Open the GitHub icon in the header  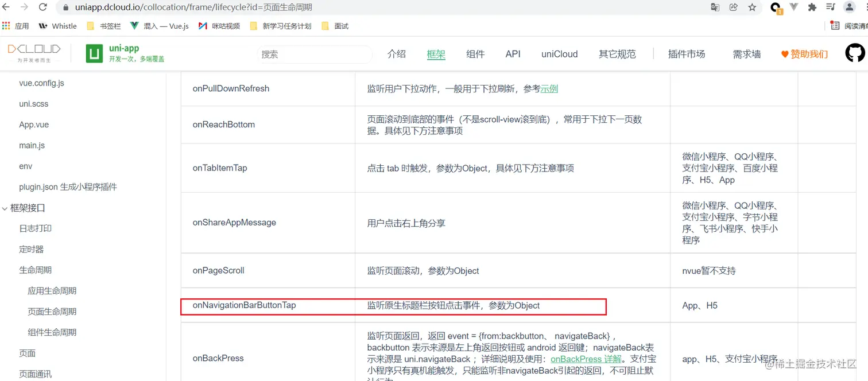point(855,53)
